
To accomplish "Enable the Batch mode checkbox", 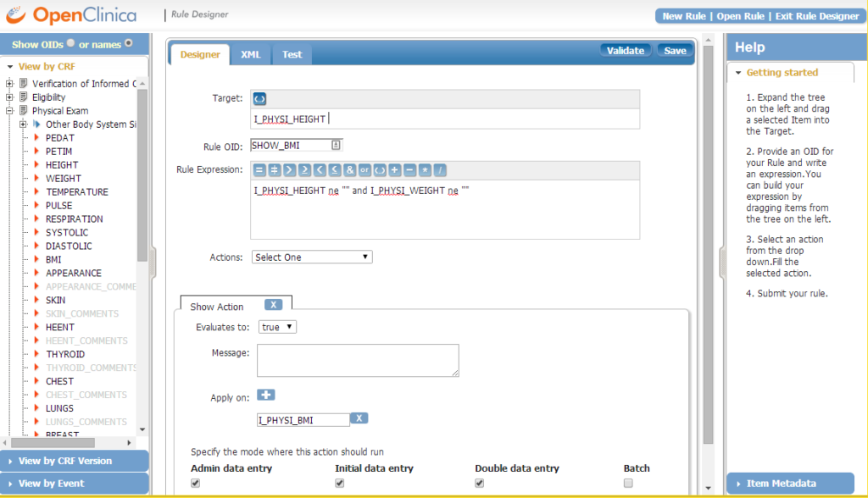I will [x=628, y=483].
